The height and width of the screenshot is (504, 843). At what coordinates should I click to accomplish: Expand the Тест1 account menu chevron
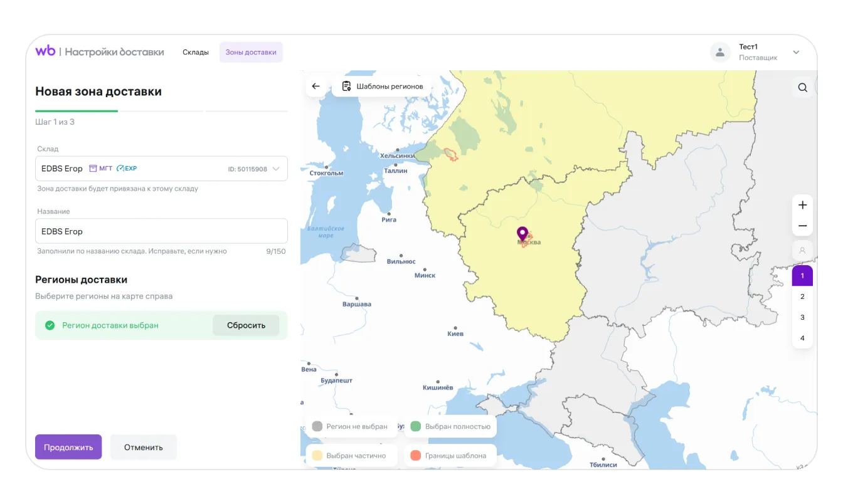tap(796, 53)
